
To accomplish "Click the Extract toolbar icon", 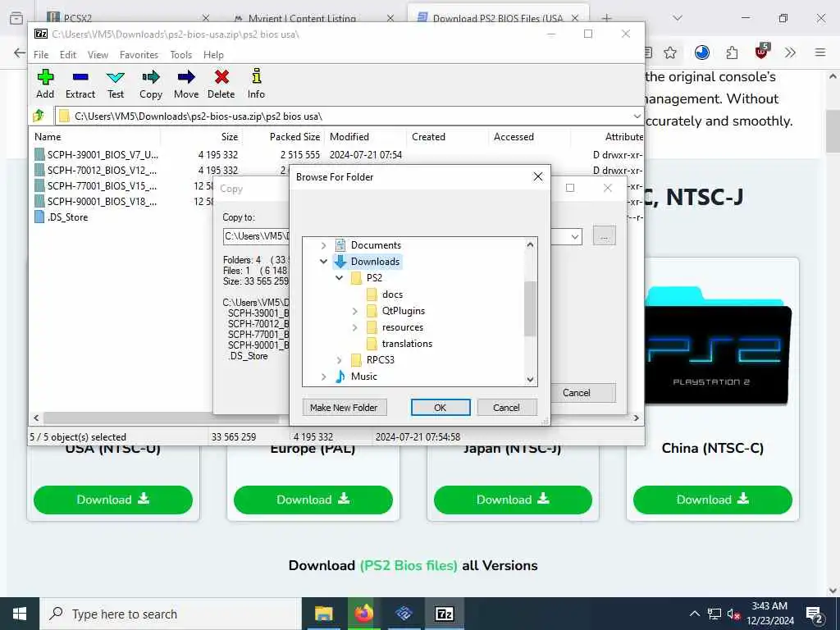I will pos(80,84).
